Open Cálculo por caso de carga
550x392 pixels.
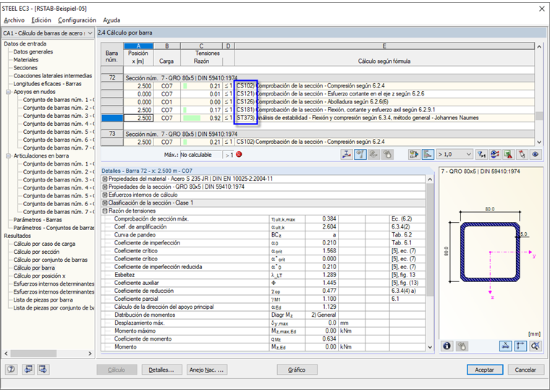pyautogui.click(x=44, y=244)
